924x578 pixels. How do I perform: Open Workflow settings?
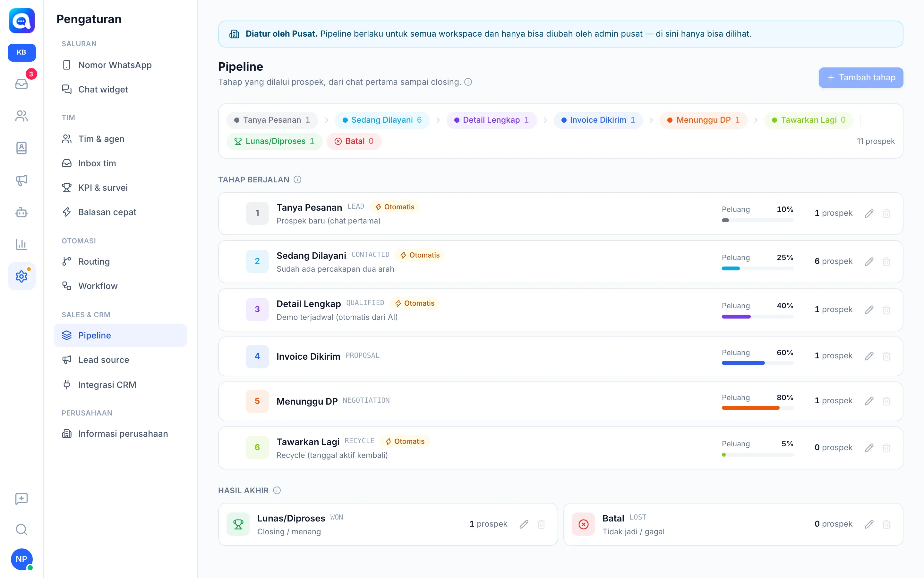pos(120,286)
